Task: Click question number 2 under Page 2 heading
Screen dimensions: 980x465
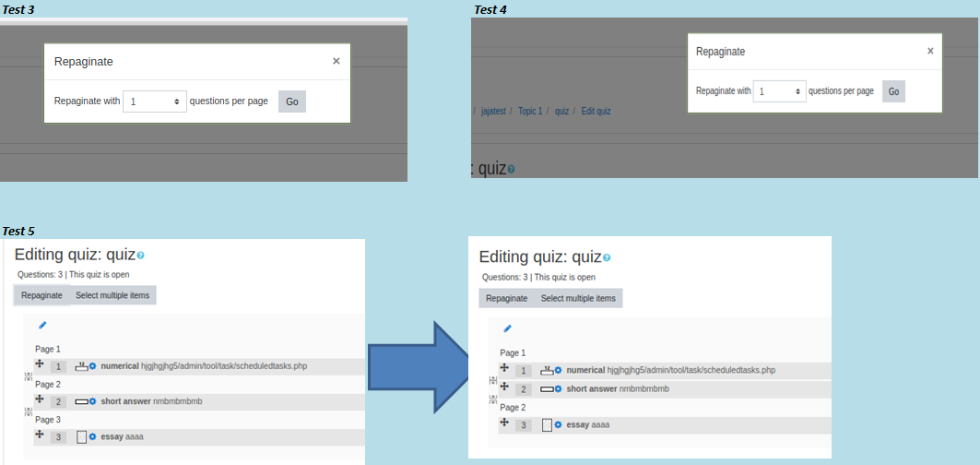Action: [58, 401]
